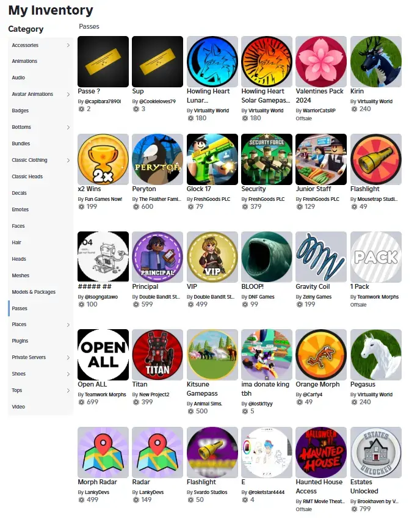Select the x2 Wins trophy pass icon
The width and height of the screenshot is (420, 527).
pos(103,159)
